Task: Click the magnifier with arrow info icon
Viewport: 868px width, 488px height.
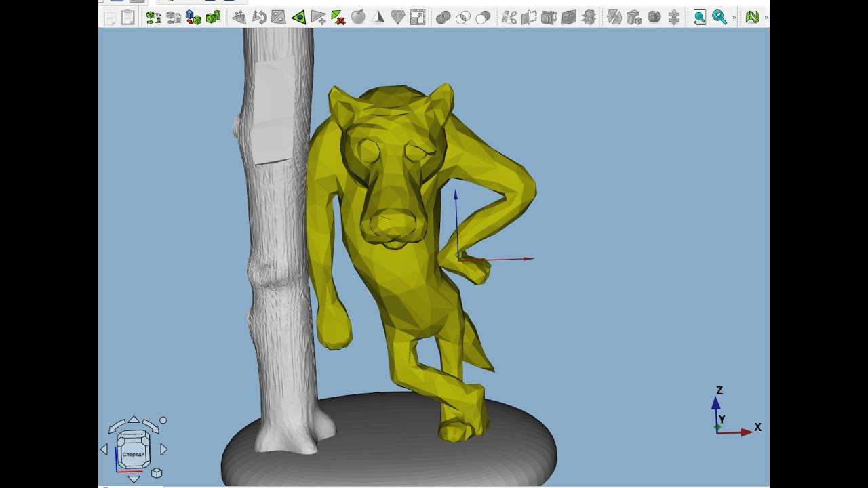Action: [719, 18]
